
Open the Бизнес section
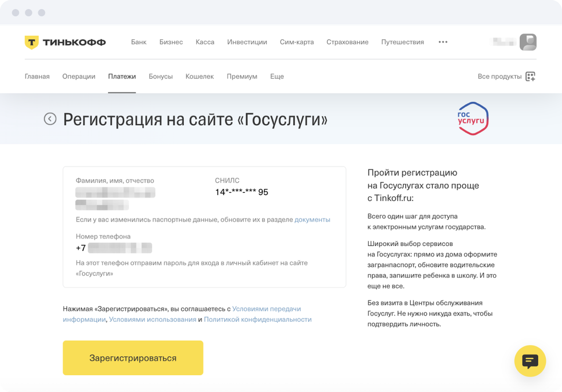[171, 42]
